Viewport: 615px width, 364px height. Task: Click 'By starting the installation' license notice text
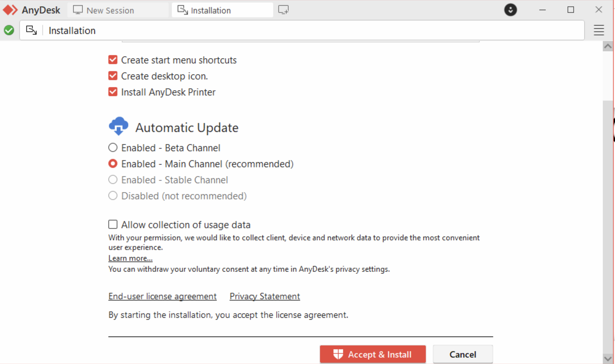[x=228, y=315]
